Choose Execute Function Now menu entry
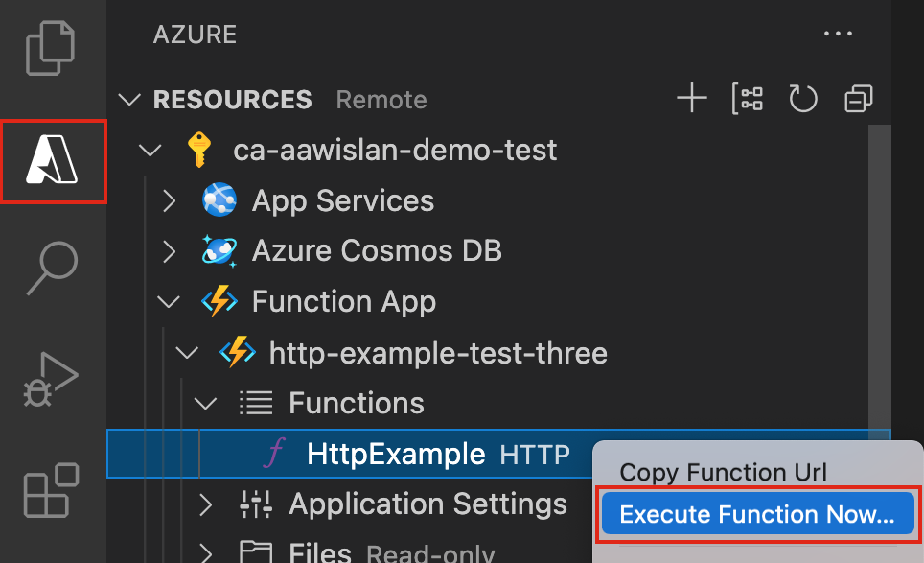 757,515
